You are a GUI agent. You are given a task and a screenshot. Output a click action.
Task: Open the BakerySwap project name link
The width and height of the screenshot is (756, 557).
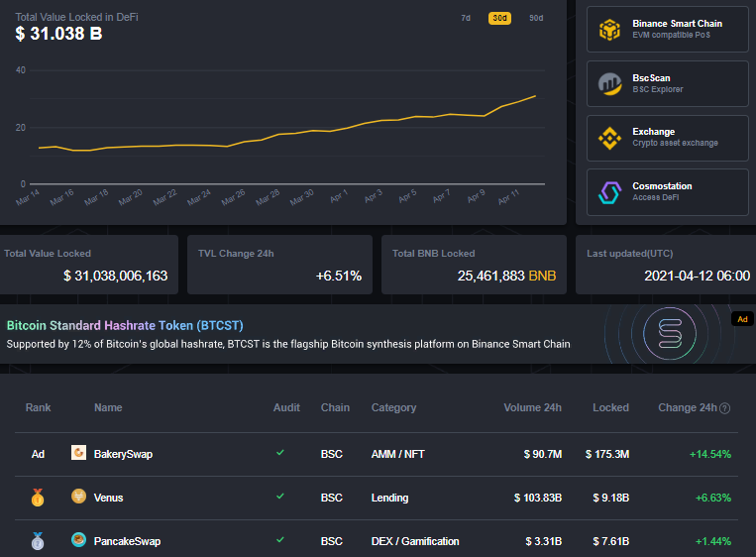(x=123, y=454)
